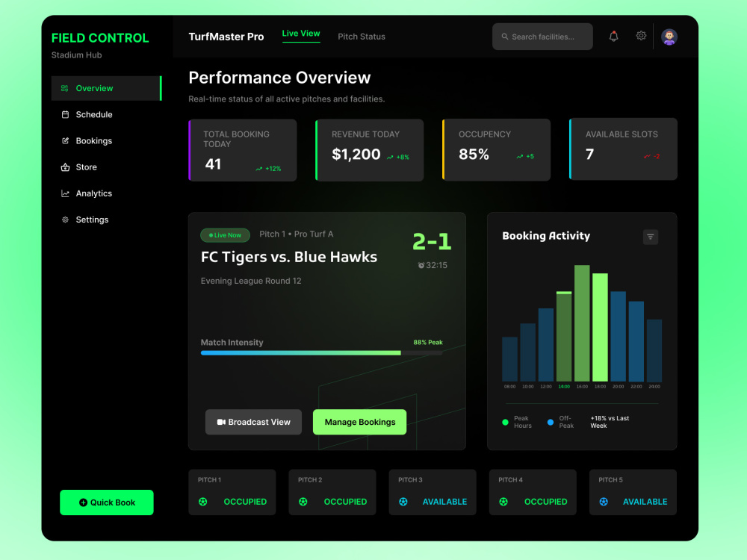Open notifications bell icon

(x=613, y=36)
